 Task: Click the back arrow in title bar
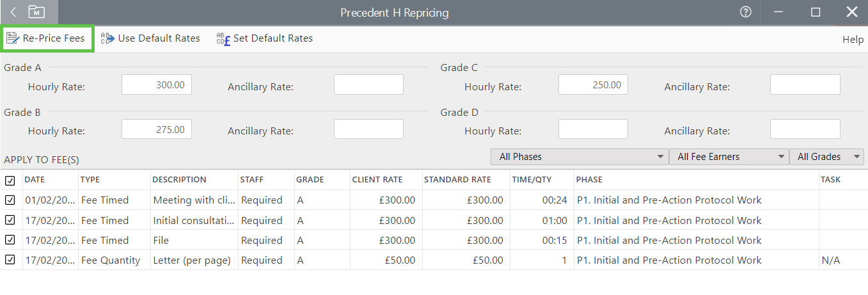(14, 12)
